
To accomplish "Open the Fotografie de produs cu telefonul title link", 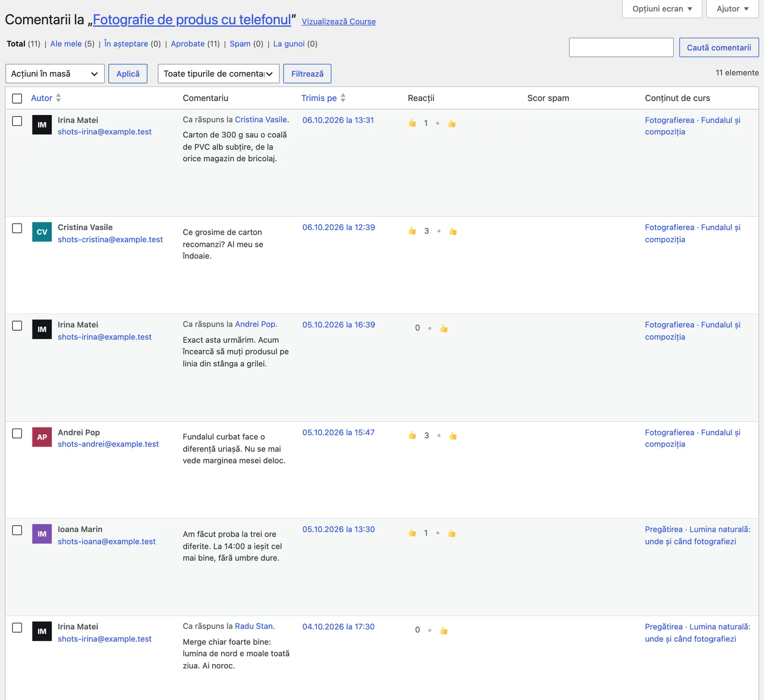I will click(192, 20).
